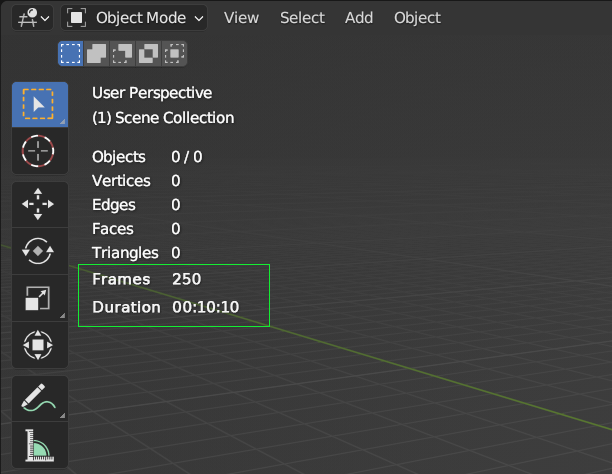Click the Triangles statistic row
Screen dimensions: 612x474
click(136, 253)
